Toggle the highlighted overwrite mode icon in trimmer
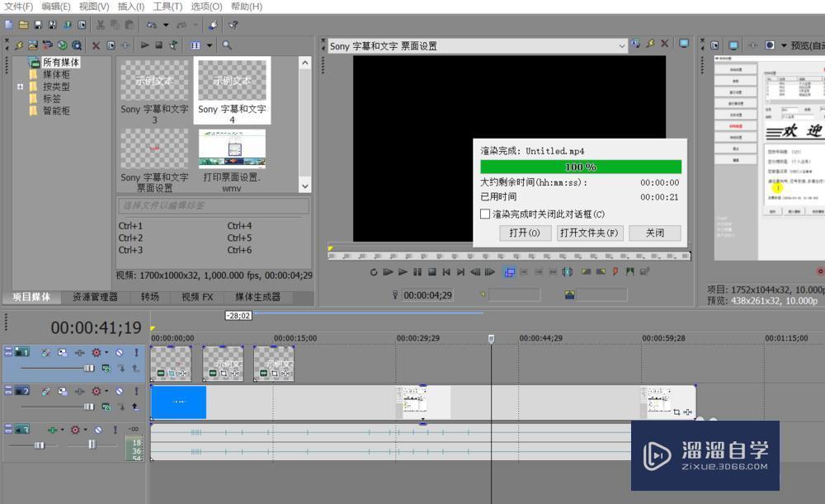 pyautogui.click(x=509, y=272)
